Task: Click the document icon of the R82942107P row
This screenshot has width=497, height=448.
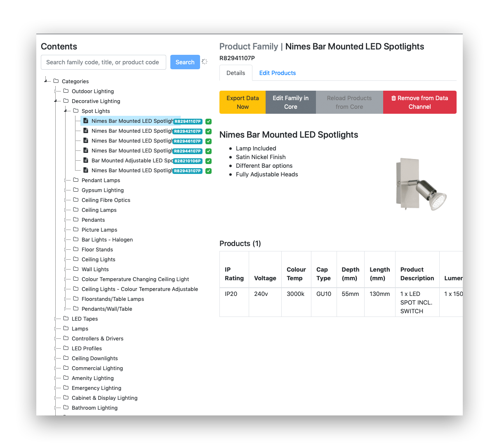Action: point(86,131)
